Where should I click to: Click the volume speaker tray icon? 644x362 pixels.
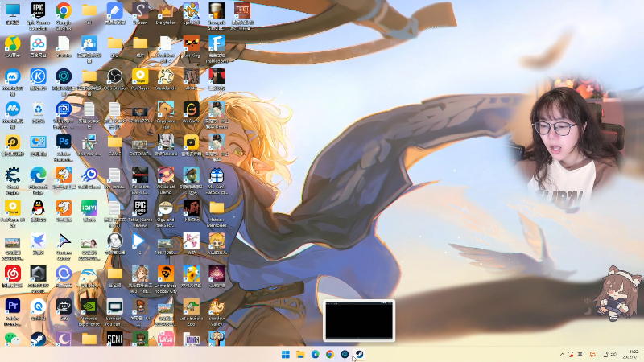[x=613, y=354]
